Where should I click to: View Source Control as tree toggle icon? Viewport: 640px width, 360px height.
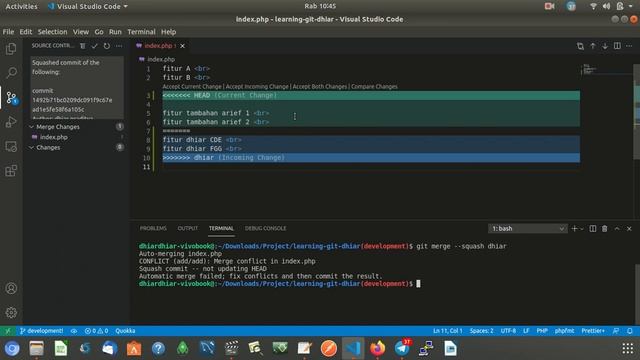(83, 46)
